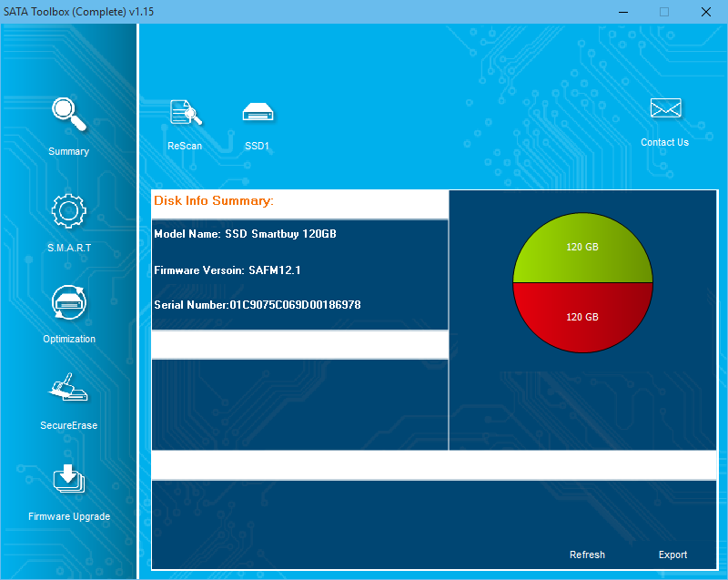
Task: Launch the SecureErase brush icon
Action: [x=67, y=387]
